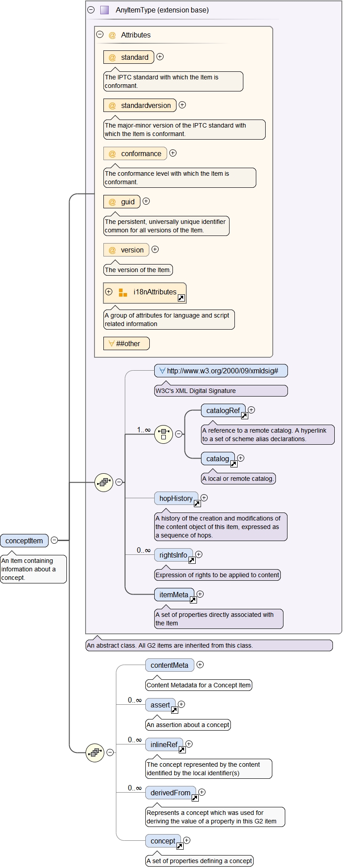Click the hopHistory reference arrow icon
Screen dimensions: 353x868
point(197,504)
